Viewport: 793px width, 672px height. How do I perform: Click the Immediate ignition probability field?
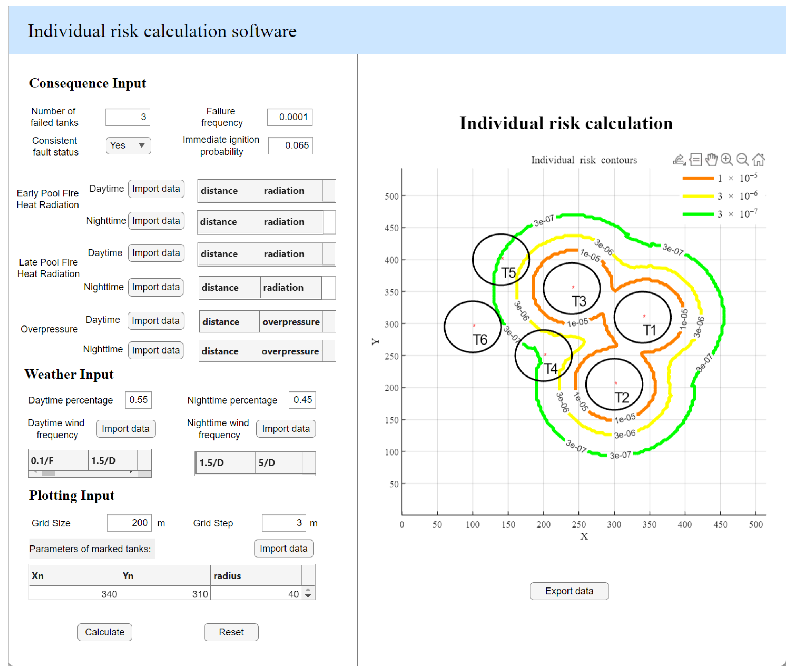point(290,146)
